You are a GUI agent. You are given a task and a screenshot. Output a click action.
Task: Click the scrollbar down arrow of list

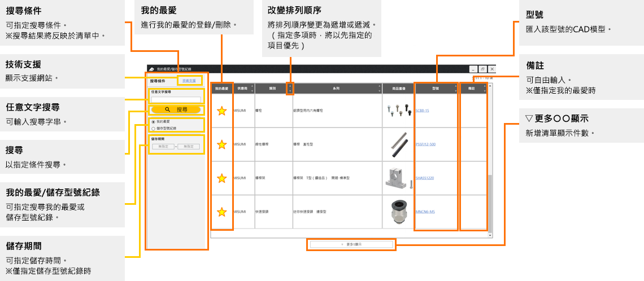pyautogui.click(x=490, y=235)
